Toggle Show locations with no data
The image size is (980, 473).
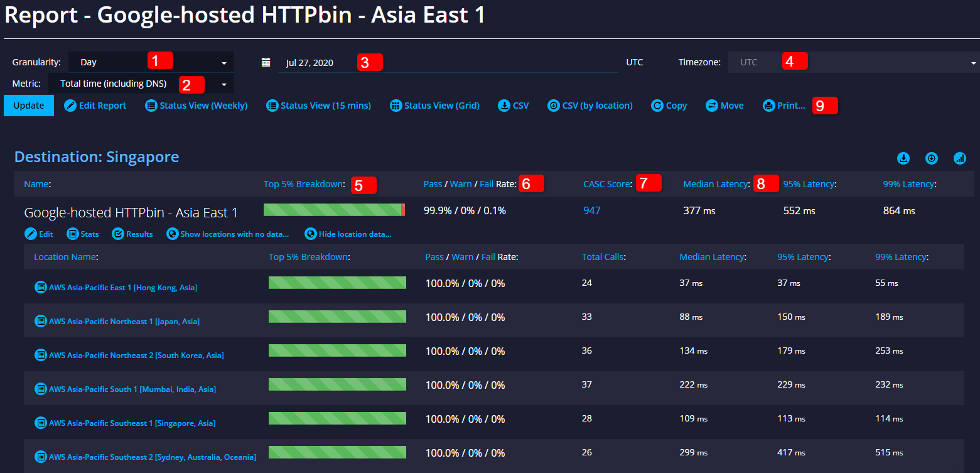228,234
